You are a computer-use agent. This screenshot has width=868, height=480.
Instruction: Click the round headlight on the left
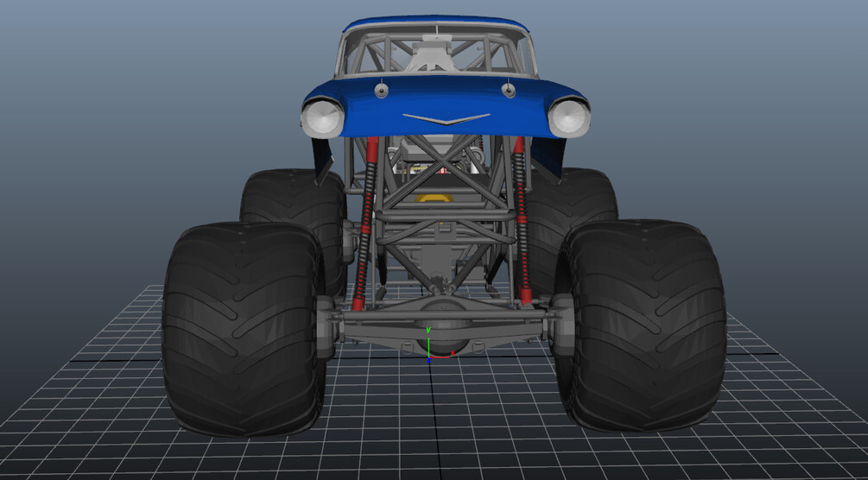(323, 118)
